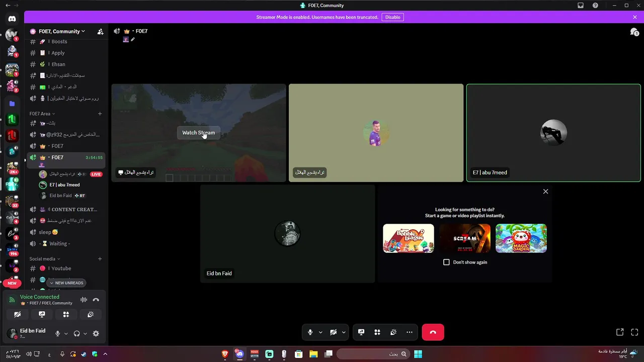This screenshot has width=644, height=362.
Task: Click the taskbar search box
Action: (372, 354)
